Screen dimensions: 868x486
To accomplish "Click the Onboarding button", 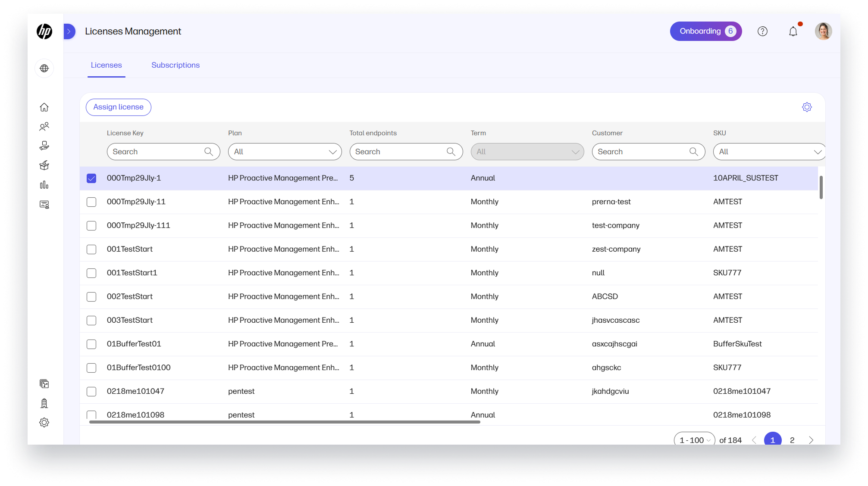I will [705, 31].
